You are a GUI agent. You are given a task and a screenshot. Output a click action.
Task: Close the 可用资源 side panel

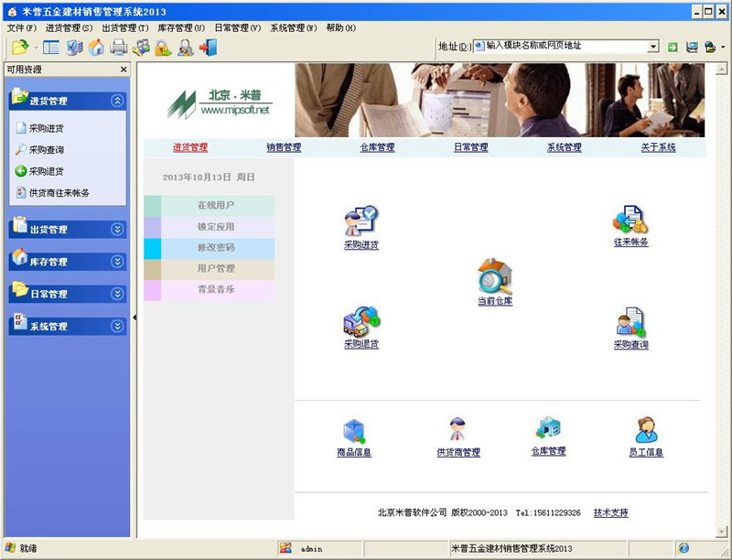[x=124, y=70]
